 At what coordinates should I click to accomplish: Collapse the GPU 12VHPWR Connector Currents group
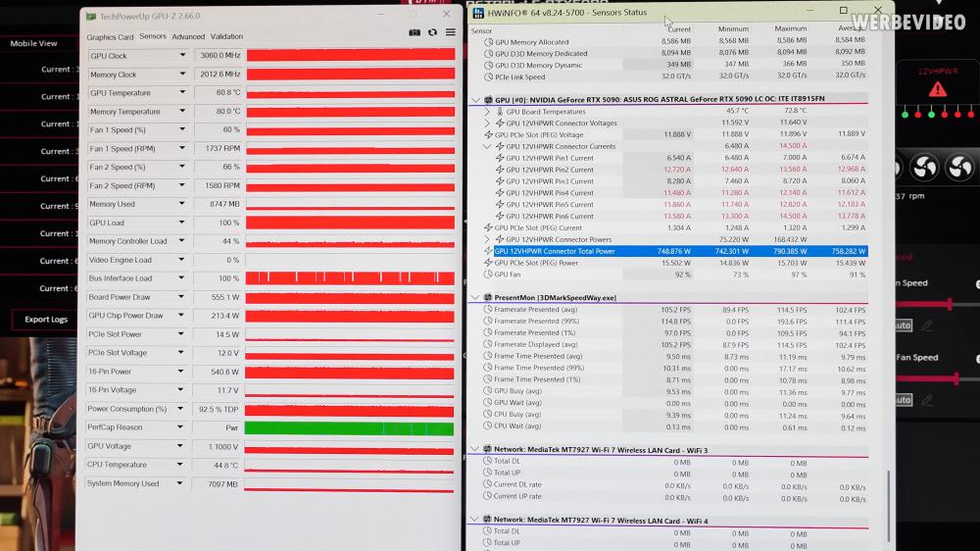pyautogui.click(x=487, y=146)
